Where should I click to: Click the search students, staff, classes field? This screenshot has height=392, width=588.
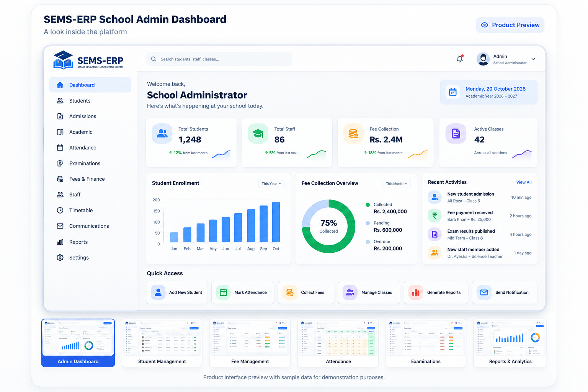tap(219, 59)
